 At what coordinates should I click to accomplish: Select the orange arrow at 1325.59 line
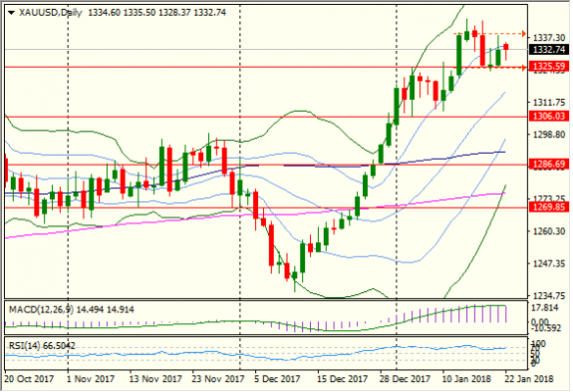click(x=523, y=68)
